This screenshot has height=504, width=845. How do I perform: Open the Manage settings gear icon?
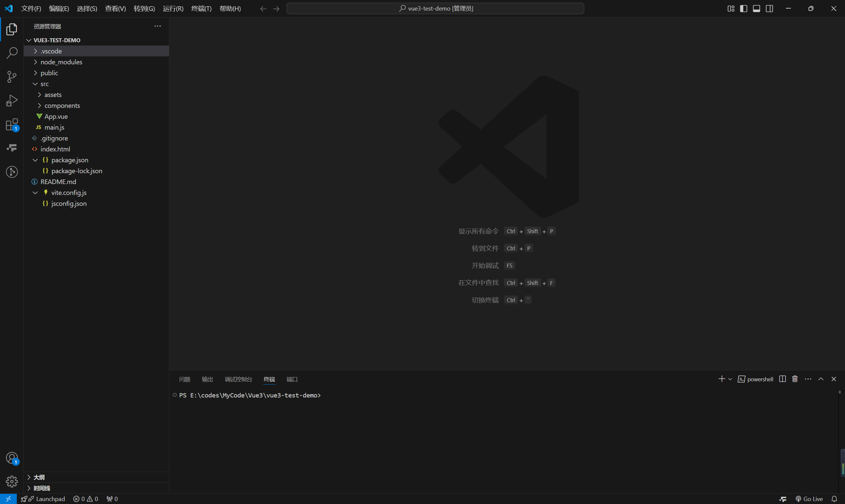click(12, 481)
